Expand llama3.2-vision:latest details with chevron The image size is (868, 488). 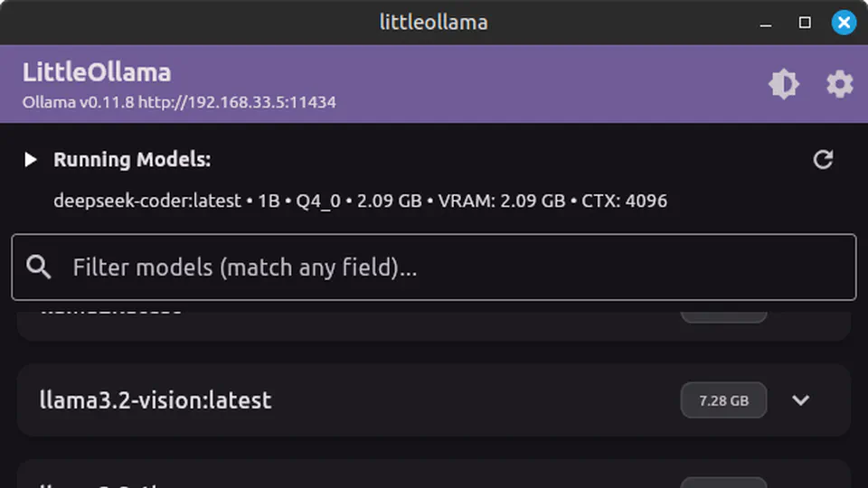tap(801, 400)
